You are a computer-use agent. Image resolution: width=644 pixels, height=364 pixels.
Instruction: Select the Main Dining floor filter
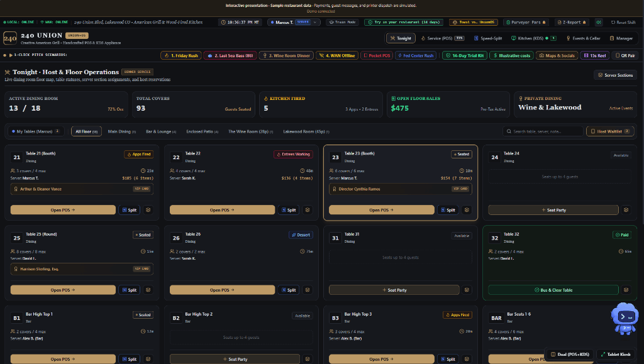click(x=121, y=131)
